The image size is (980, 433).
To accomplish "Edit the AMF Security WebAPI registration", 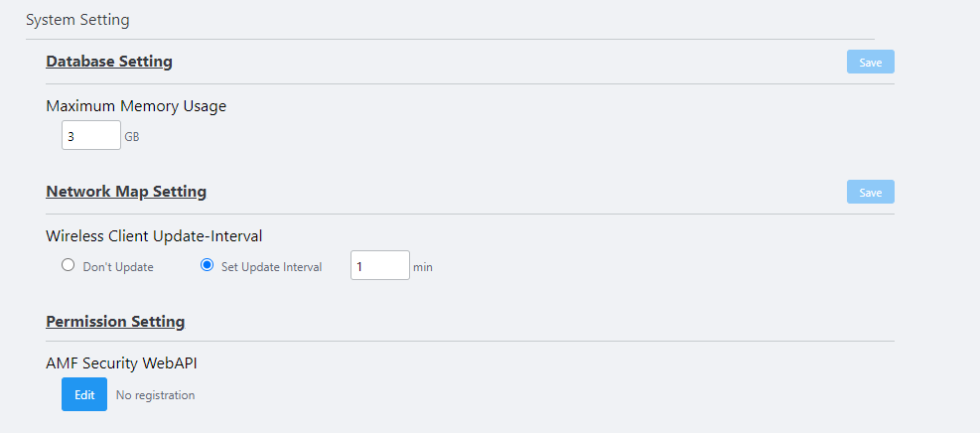I will click(84, 394).
